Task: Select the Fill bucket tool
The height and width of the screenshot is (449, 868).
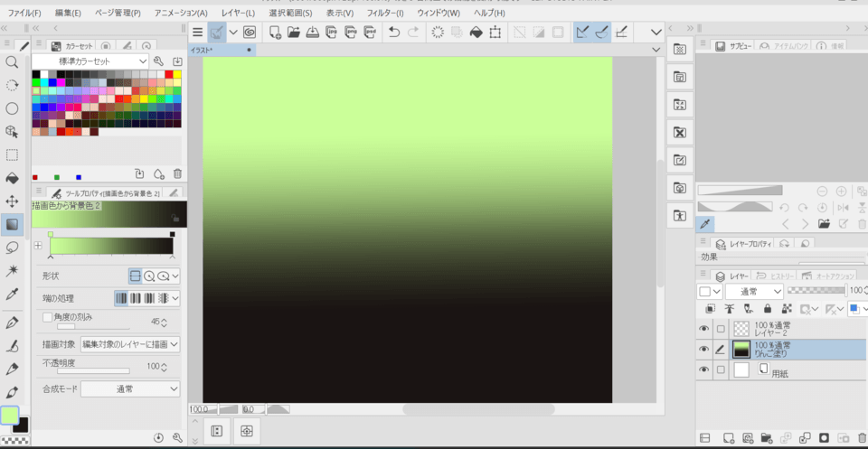Action: point(12,178)
